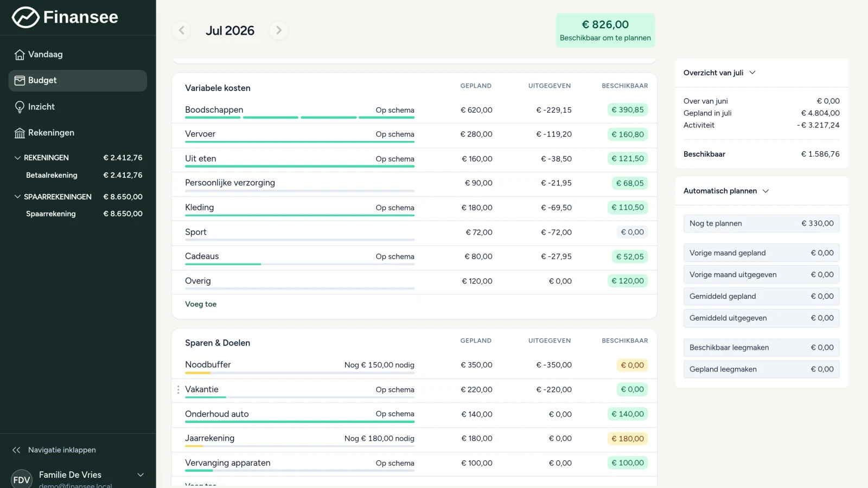Click Uit eten planned amount € 160,00
The width and height of the screenshot is (868, 488).
pos(477,159)
